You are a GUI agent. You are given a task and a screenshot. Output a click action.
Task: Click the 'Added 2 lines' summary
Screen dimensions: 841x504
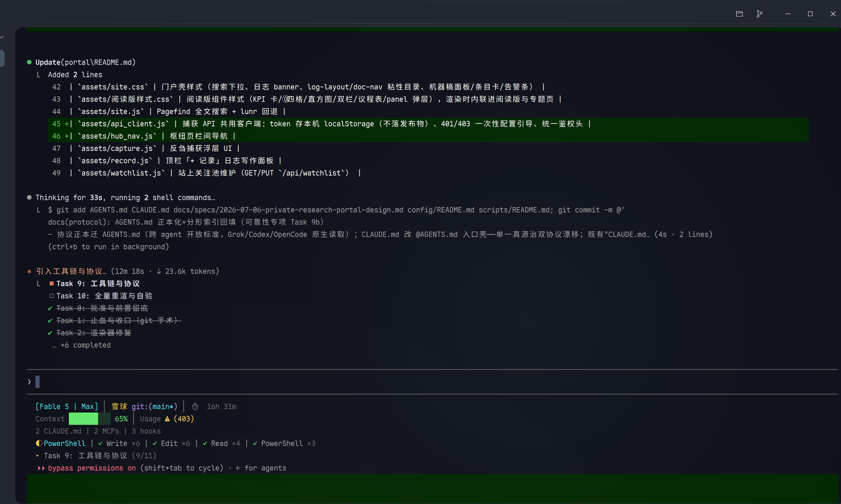click(x=75, y=75)
